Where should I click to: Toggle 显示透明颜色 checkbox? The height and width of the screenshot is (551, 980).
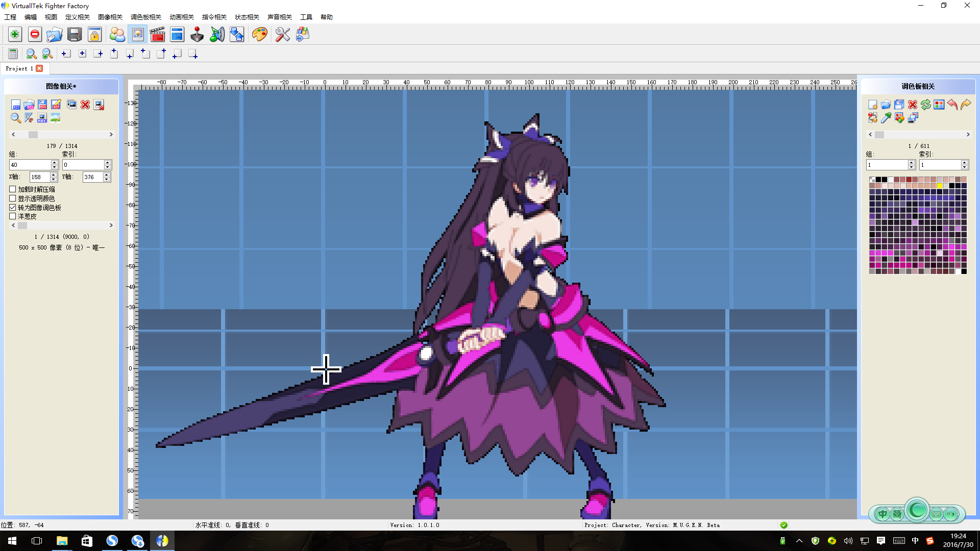[13, 198]
